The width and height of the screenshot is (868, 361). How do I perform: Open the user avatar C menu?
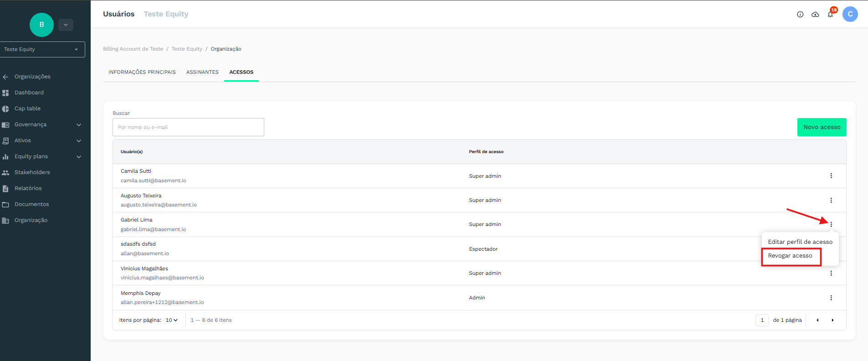[x=850, y=14]
